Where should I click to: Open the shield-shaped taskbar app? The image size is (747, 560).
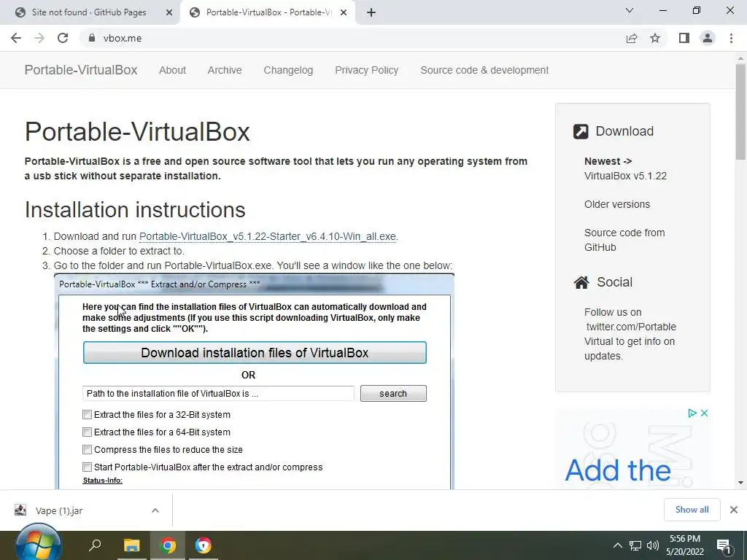[203, 545]
